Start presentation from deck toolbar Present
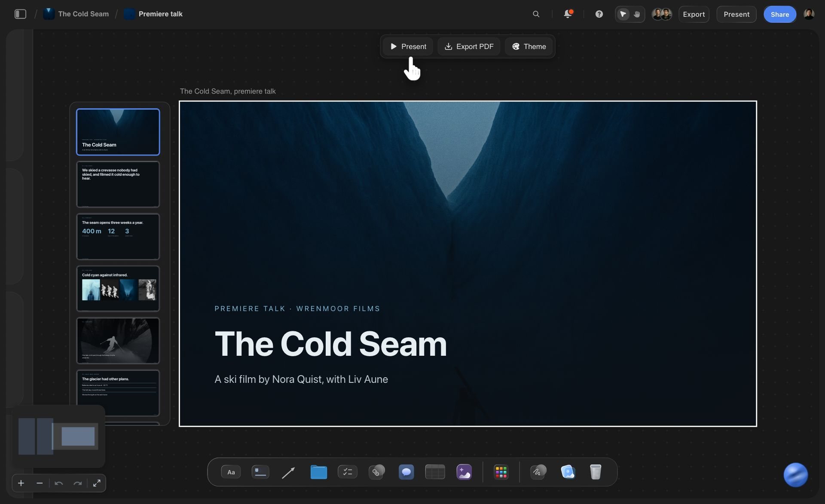This screenshot has width=825, height=504. point(408,46)
